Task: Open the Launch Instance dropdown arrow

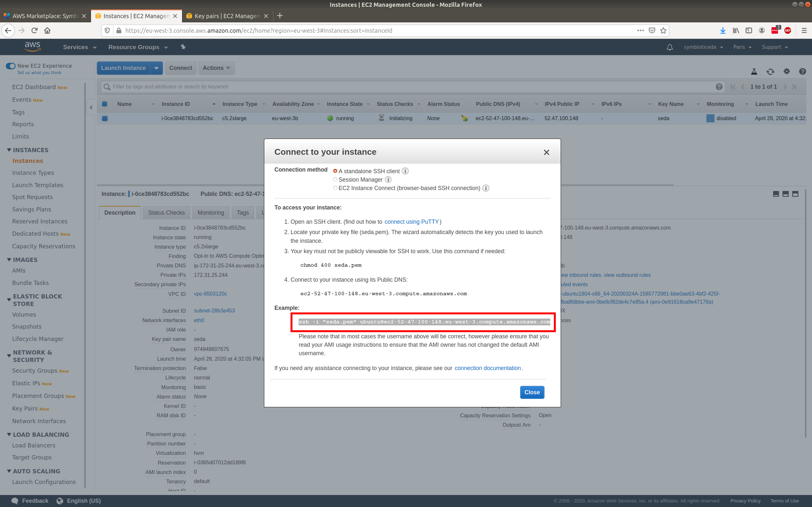Action: (156, 68)
